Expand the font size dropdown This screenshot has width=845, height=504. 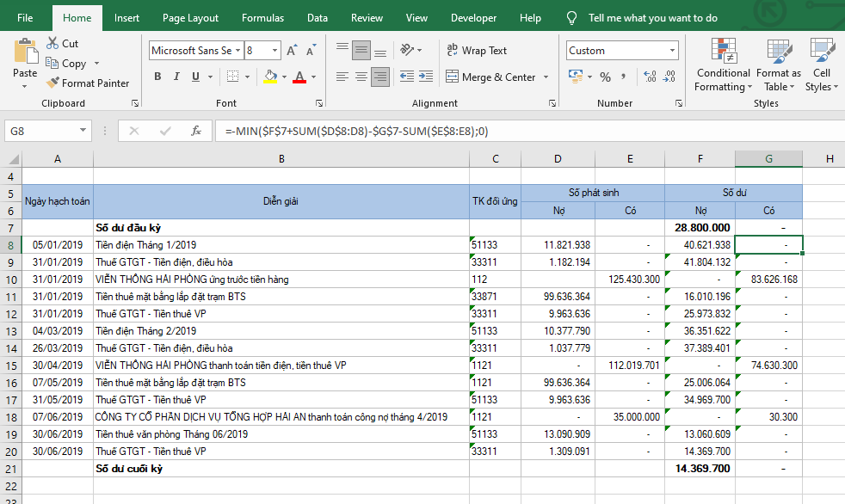point(274,51)
